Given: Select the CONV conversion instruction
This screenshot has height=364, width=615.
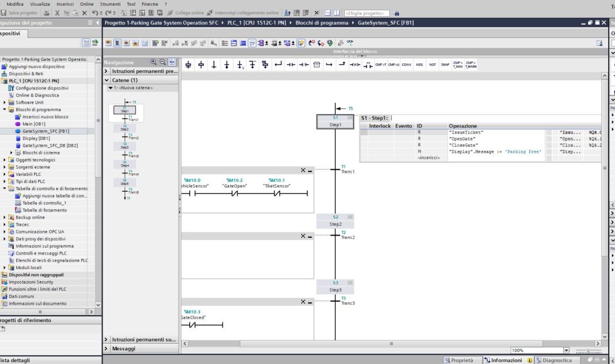Looking at the screenshot, I should point(408,65).
